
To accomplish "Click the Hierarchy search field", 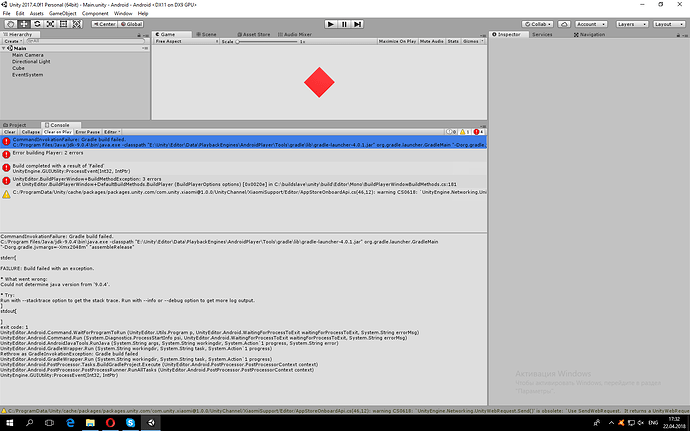I will pos(85,41).
